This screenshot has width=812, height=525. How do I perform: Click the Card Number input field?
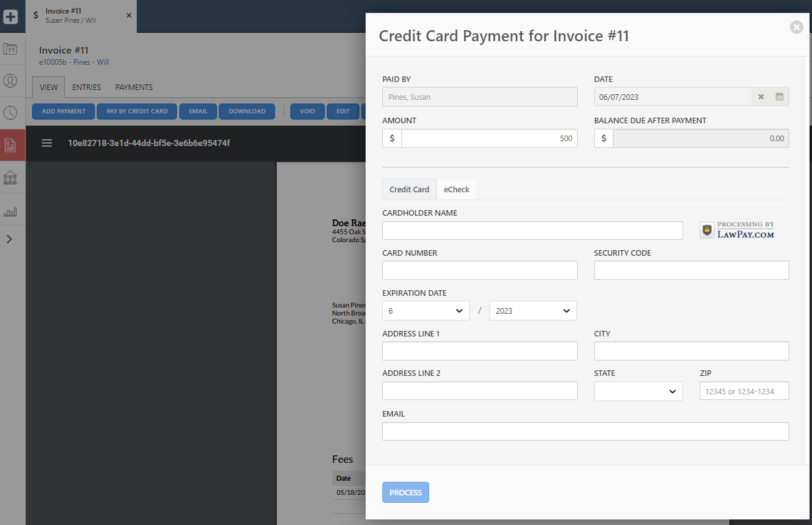click(x=480, y=271)
